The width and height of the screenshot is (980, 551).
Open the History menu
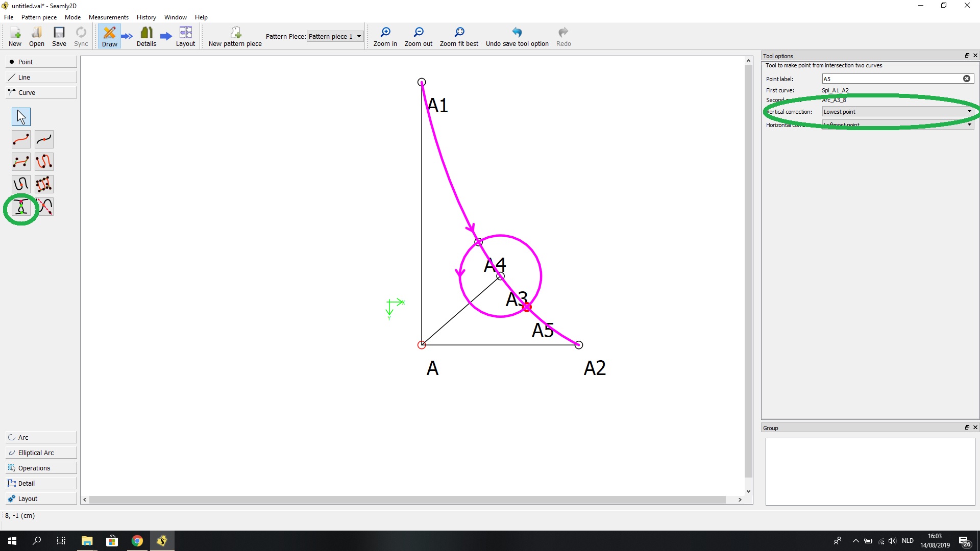tap(146, 17)
